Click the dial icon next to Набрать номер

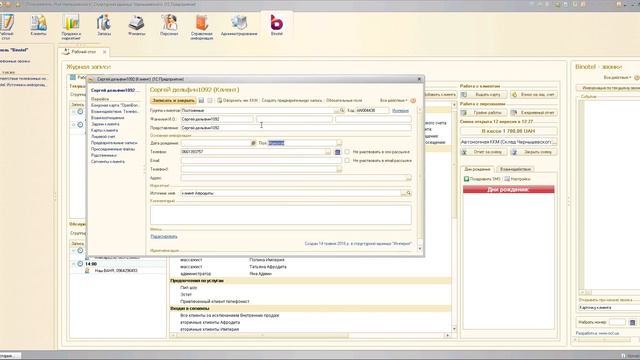[x=632, y=322]
